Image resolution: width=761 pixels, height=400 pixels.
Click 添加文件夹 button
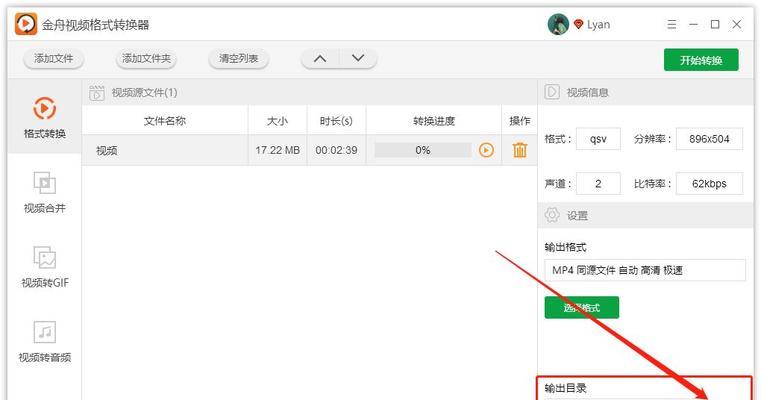tap(146, 59)
